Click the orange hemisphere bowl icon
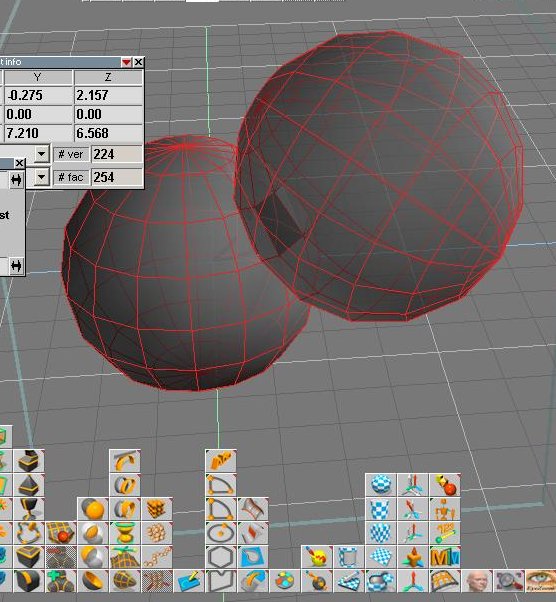Image resolution: width=556 pixels, height=602 pixels. 93,581
